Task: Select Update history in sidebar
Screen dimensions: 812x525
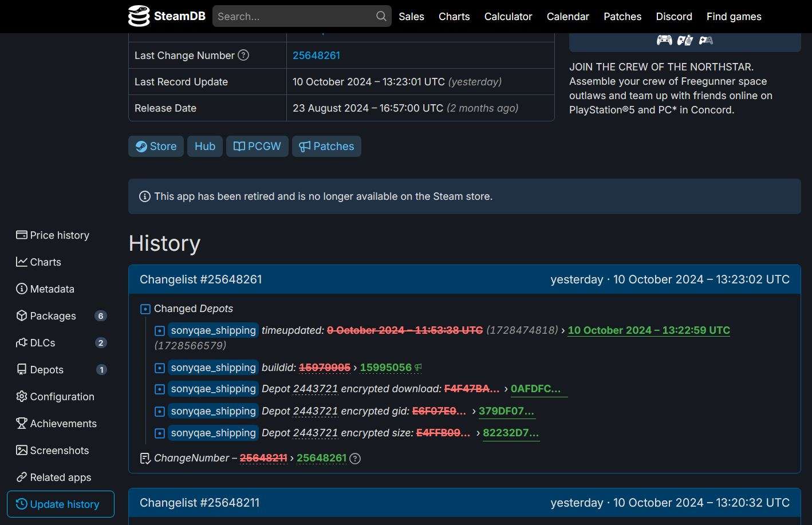Action: pyautogui.click(x=61, y=504)
